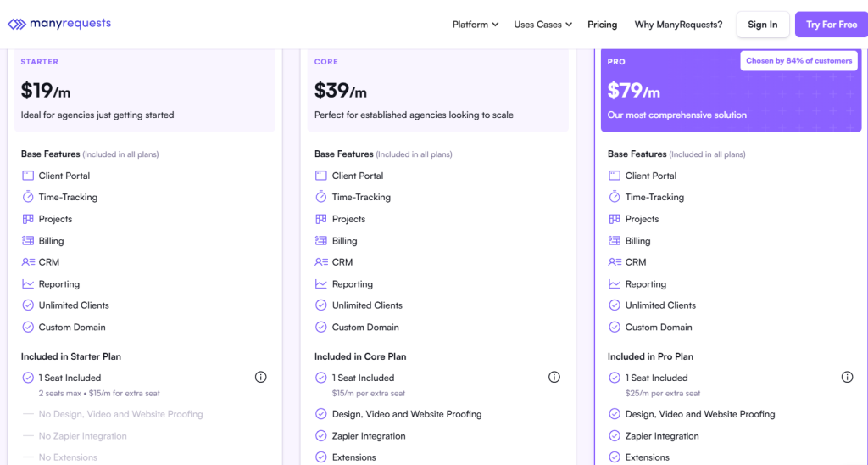Expand the Uses Cases dropdown menu
The height and width of the screenshot is (465, 868).
542,25
